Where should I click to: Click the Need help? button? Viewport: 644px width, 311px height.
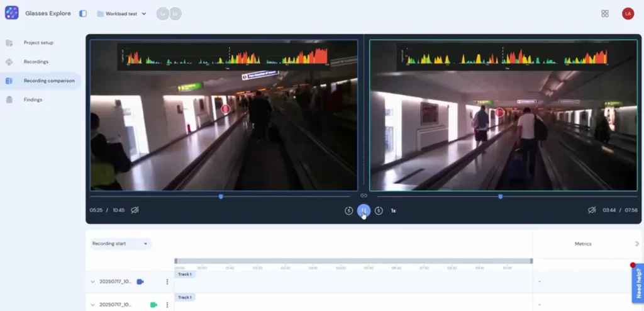point(638,283)
